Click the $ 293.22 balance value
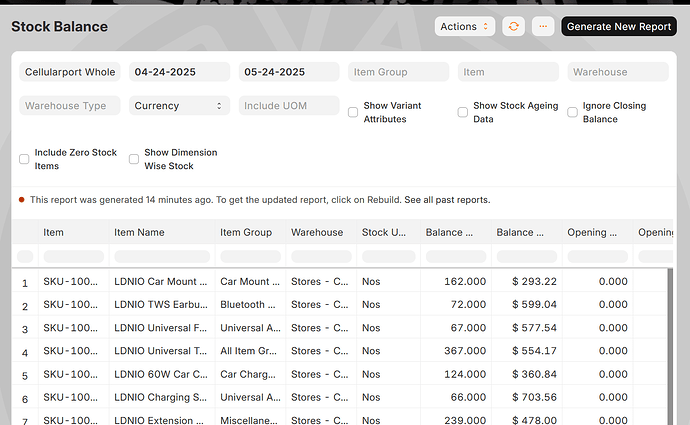This screenshot has height=425, width=690. [x=534, y=282]
